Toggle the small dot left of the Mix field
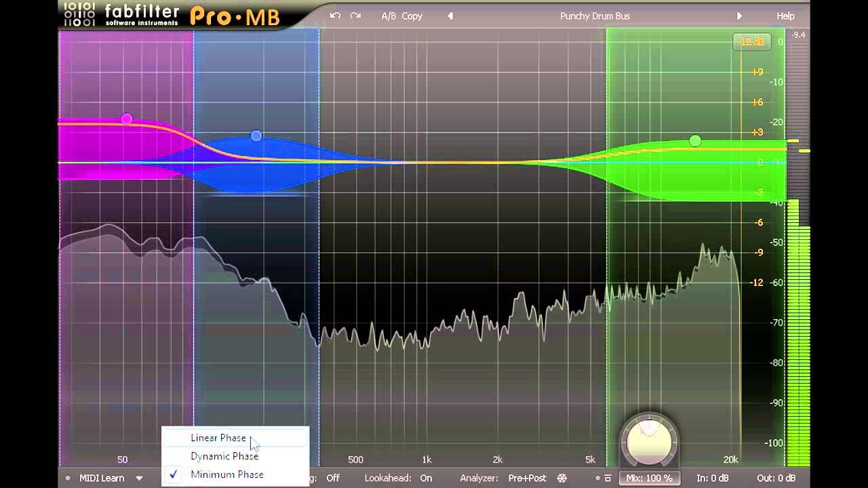Viewport: 868px width, 488px height. 597,478
